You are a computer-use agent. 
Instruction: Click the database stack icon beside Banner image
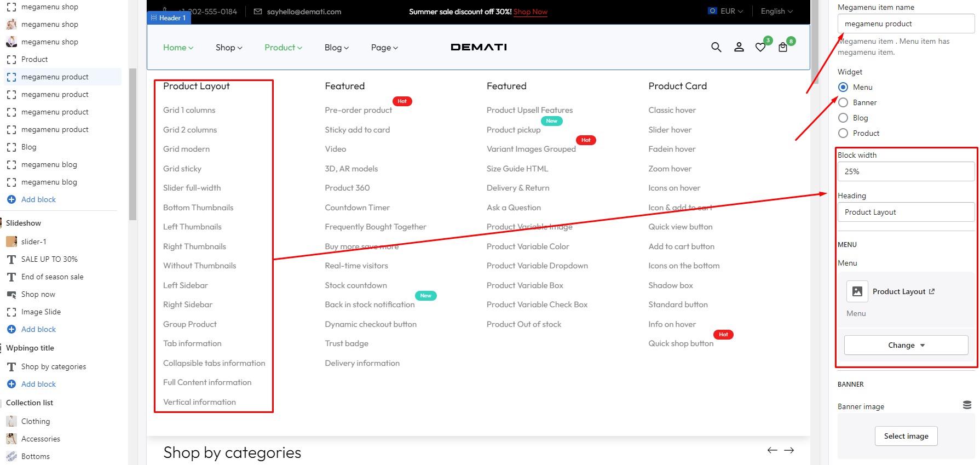click(x=967, y=405)
